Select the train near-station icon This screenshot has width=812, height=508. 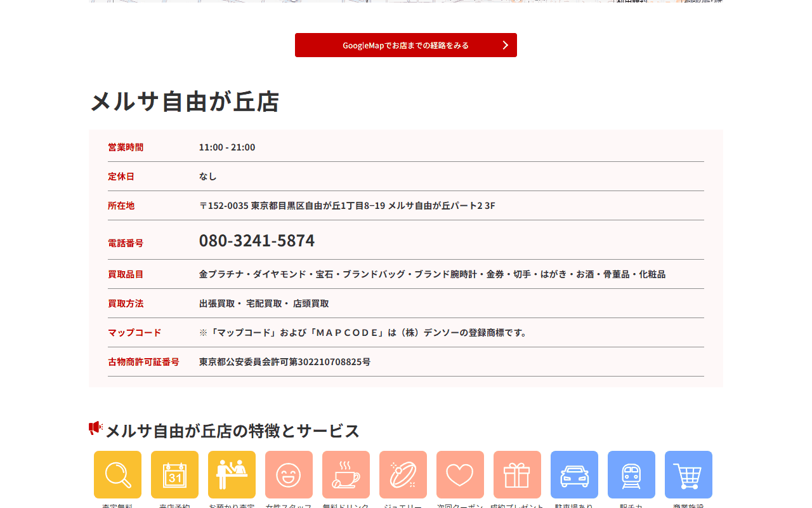click(631, 474)
